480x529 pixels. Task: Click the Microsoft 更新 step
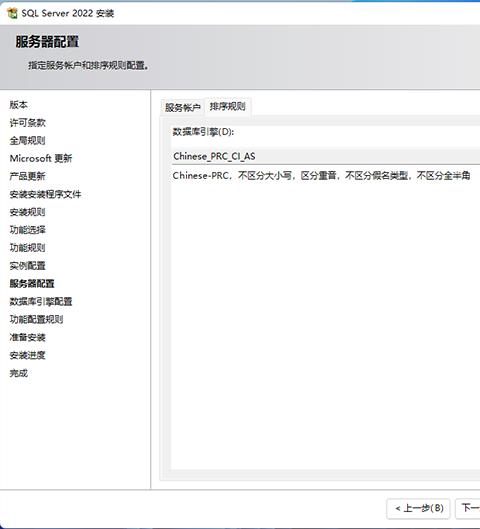pos(41,158)
